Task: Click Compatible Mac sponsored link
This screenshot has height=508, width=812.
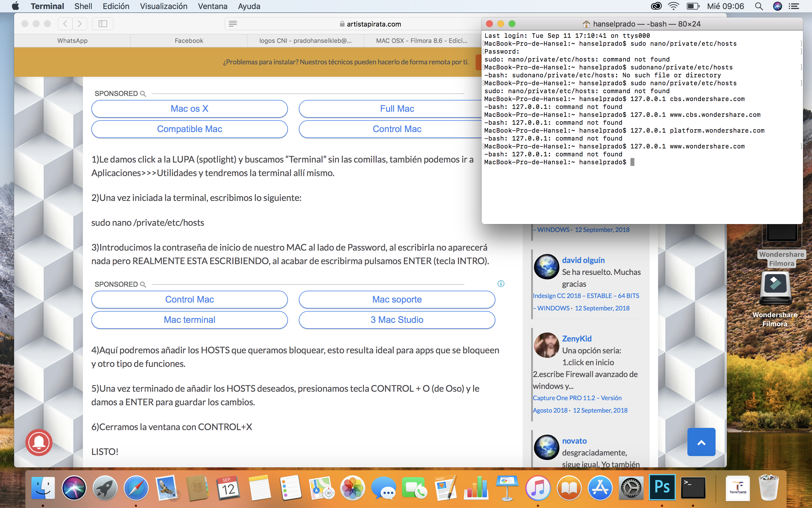Action: click(x=189, y=129)
